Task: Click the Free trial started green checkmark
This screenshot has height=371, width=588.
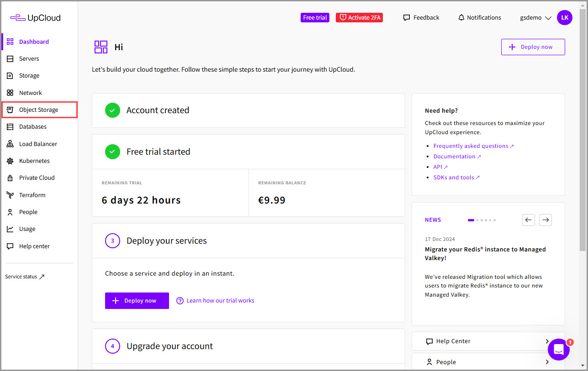Action: (112, 152)
